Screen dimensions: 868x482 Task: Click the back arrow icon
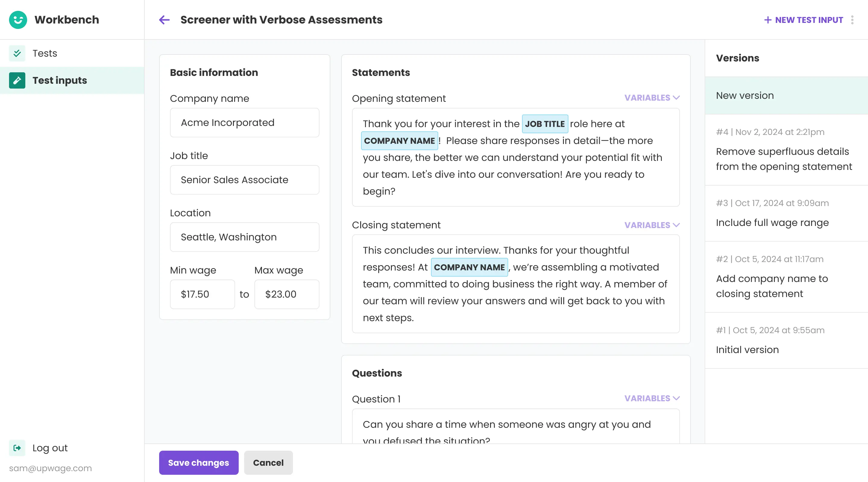[x=164, y=20]
